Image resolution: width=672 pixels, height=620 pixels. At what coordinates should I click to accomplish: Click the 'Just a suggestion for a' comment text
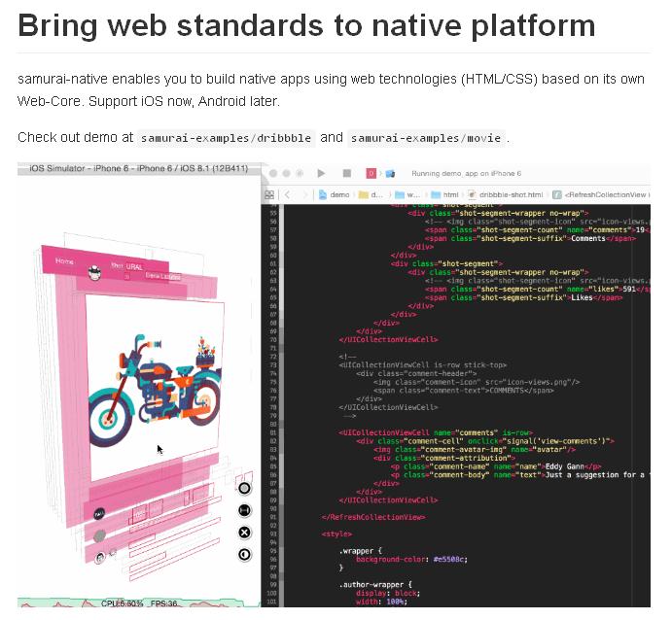pyautogui.click(x=594, y=475)
